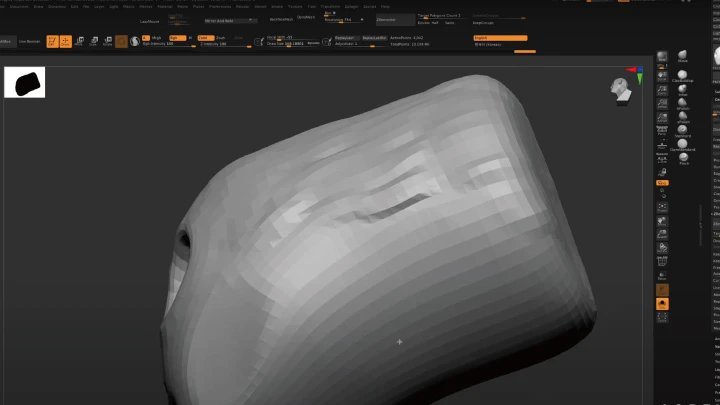Click the Sculptris Pro round icon
The width and height of the screenshot is (720, 405).
135,41
